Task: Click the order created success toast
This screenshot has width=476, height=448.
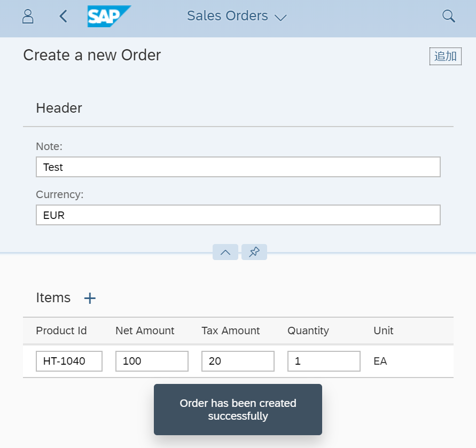Action: (x=238, y=410)
